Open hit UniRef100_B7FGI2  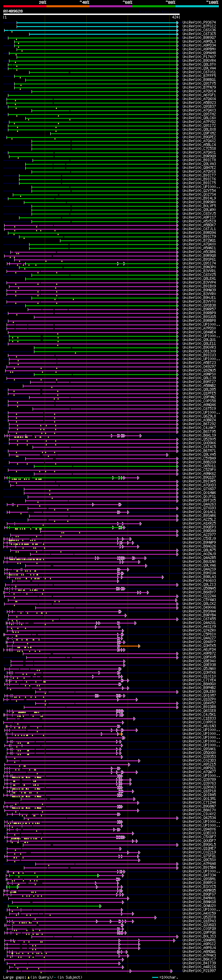199,26
